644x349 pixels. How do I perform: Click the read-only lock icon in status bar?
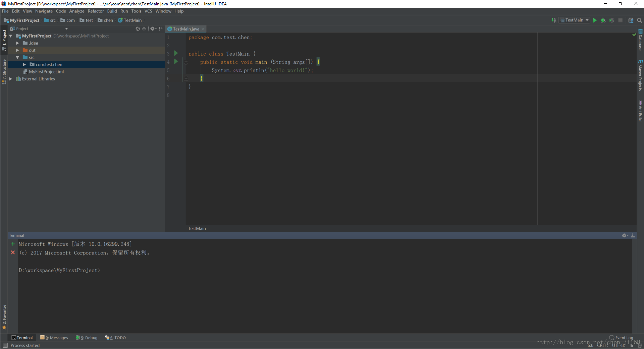click(x=632, y=345)
